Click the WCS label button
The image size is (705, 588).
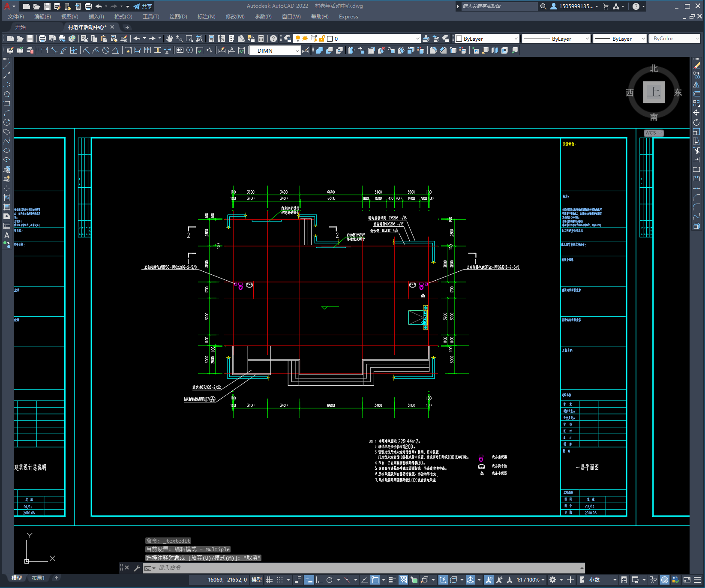654,133
